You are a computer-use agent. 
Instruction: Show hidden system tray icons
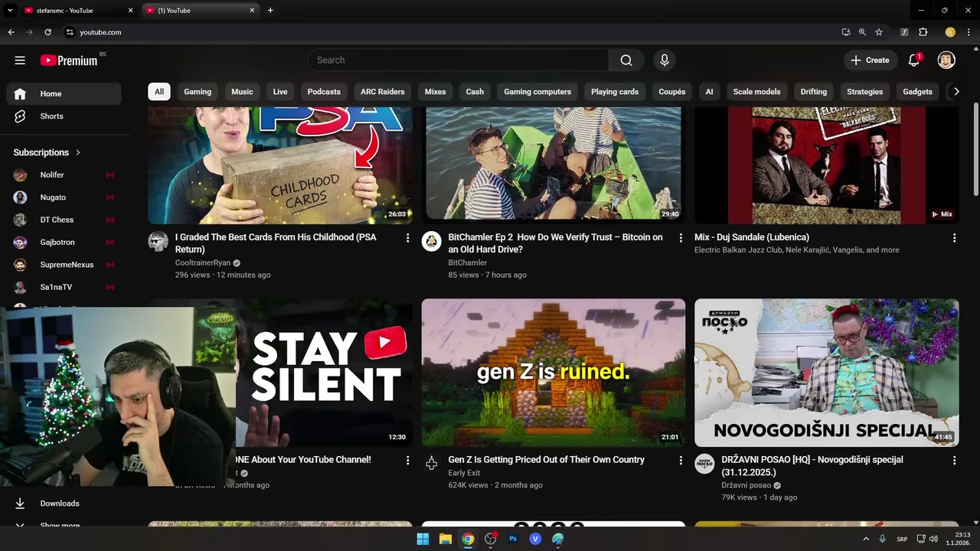[866, 539]
